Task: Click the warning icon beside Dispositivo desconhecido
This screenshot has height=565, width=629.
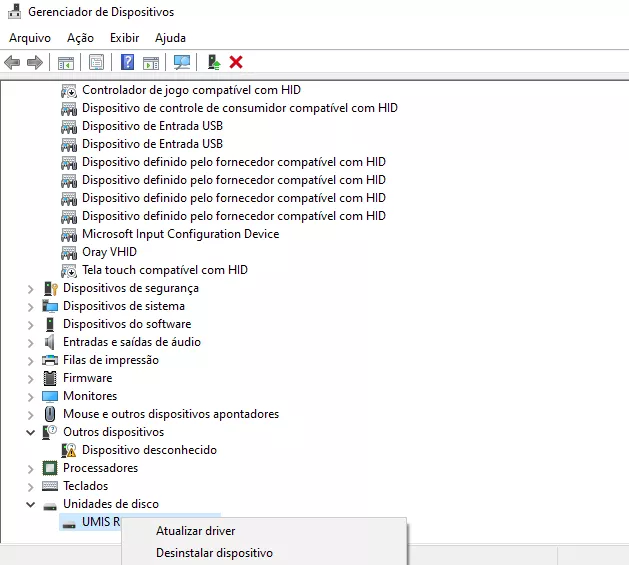Action: (69, 450)
